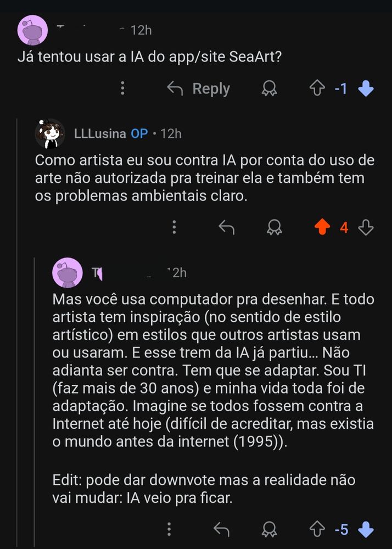Open overflow menu on the Edit comment
This screenshot has width=392, height=549.
click(x=169, y=529)
